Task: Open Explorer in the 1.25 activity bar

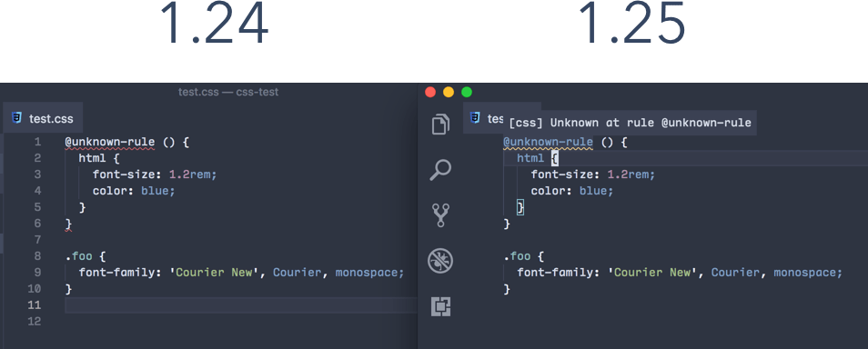Action: 440,124
